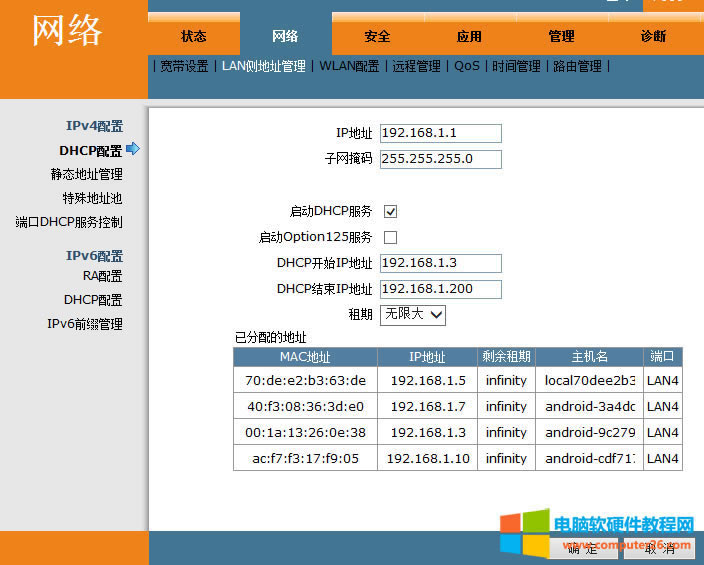Click the 确定 confirm button
Screen dimensions: 704x565
point(582,549)
